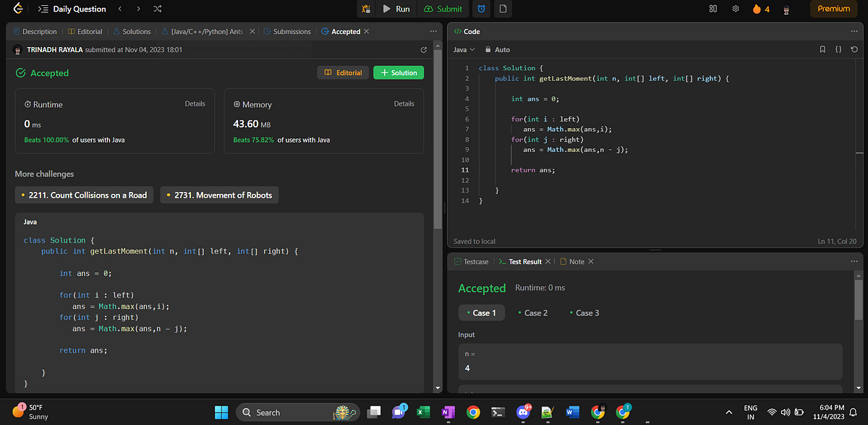Image resolution: width=868 pixels, height=425 pixels.
Task: Open left panel more options menu
Action: [x=433, y=31]
